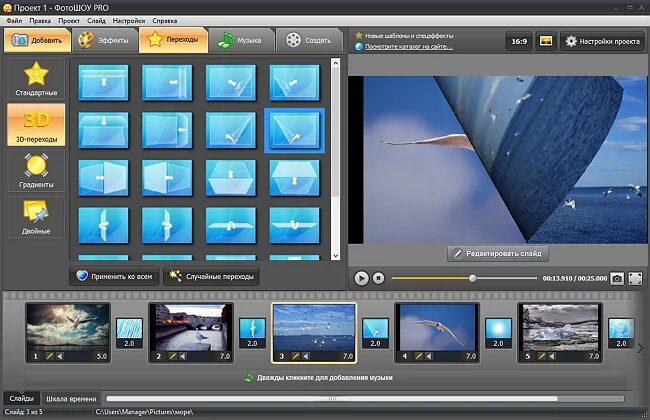Open fullscreen preview
Viewport: 650px width, 420px height.
point(635,279)
